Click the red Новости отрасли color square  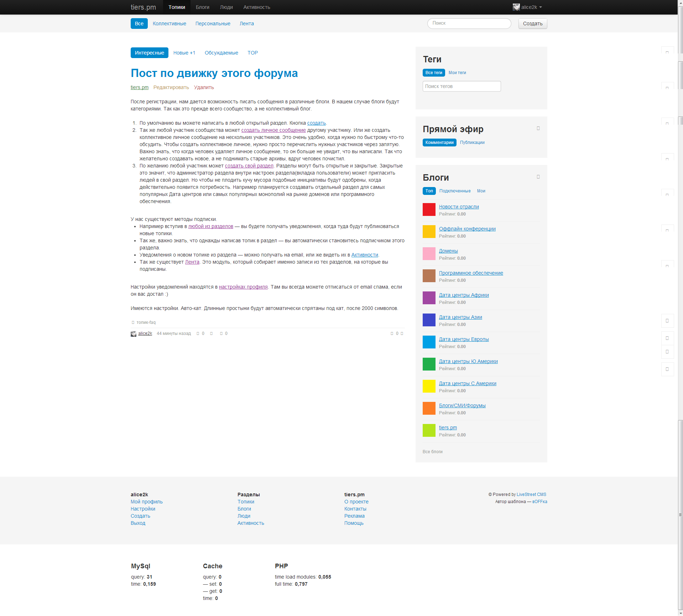point(429,209)
